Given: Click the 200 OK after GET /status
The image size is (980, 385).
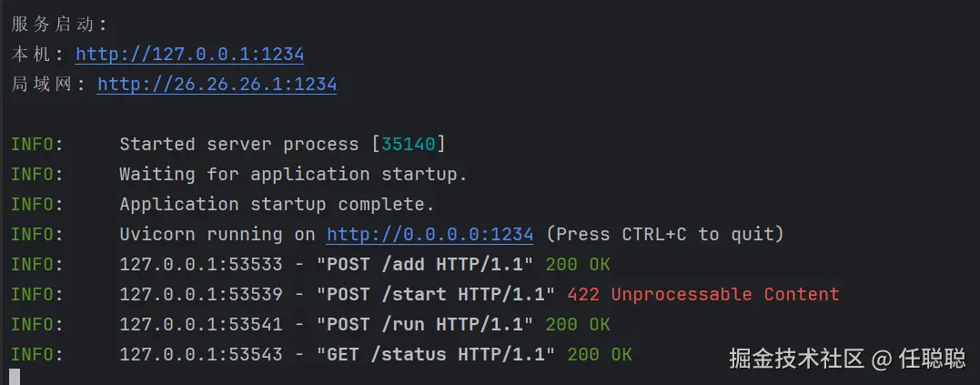Looking at the screenshot, I should click(x=599, y=354).
